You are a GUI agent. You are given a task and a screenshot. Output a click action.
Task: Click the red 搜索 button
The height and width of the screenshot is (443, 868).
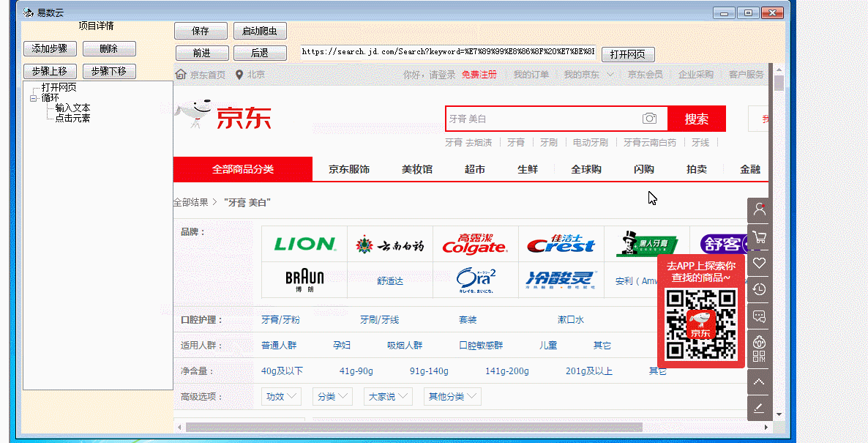[x=697, y=119]
